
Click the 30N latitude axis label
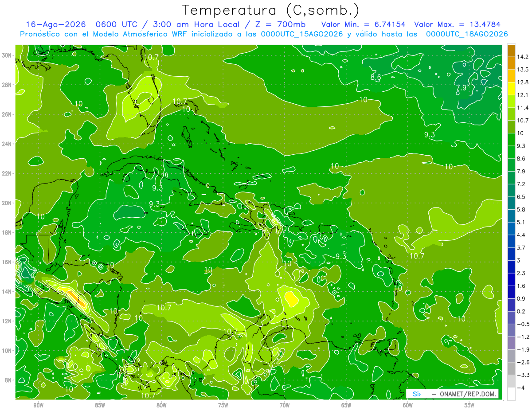[x=8, y=55]
